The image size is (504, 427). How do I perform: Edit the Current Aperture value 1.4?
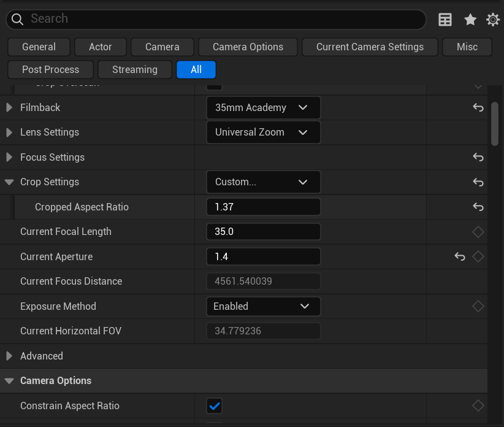coord(263,256)
